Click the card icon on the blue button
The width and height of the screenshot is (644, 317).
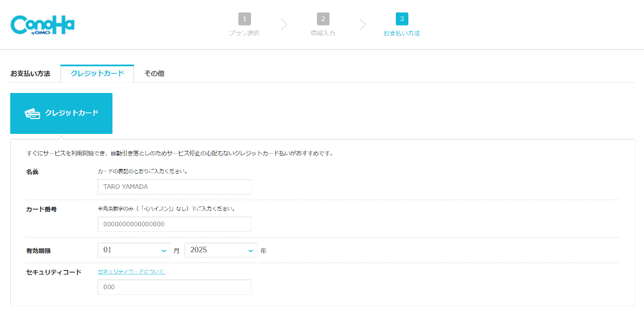click(32, 113)
